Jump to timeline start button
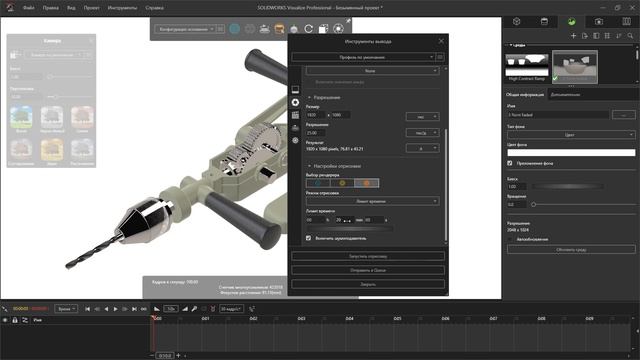 point(87,309)
